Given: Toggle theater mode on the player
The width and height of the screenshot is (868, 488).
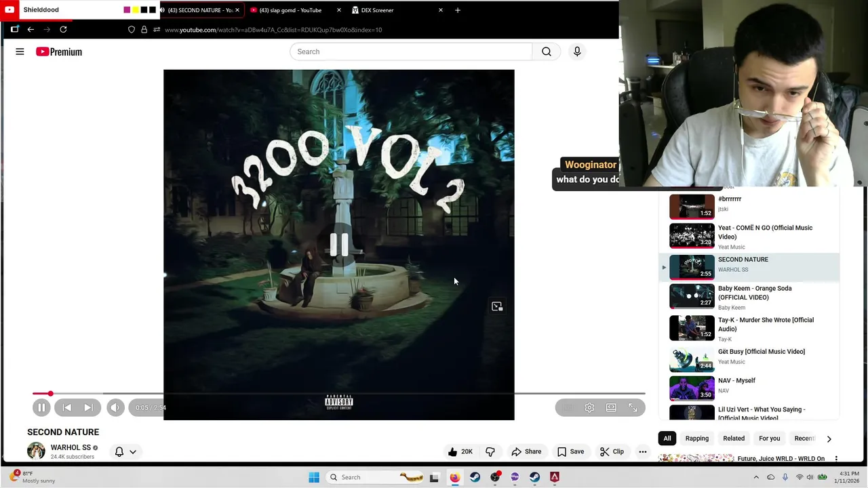Looking at the screenshot, I should (611, 407).
